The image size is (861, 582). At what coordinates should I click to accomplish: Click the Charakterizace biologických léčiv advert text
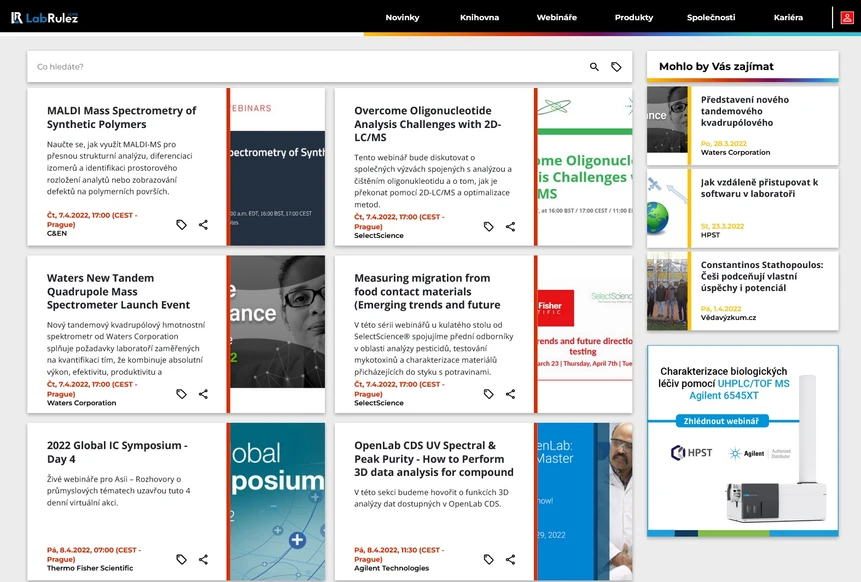click(724, 383)
